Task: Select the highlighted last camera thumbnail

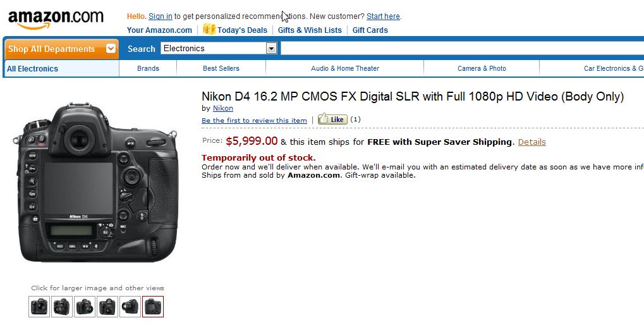Action: coord(153,307)
